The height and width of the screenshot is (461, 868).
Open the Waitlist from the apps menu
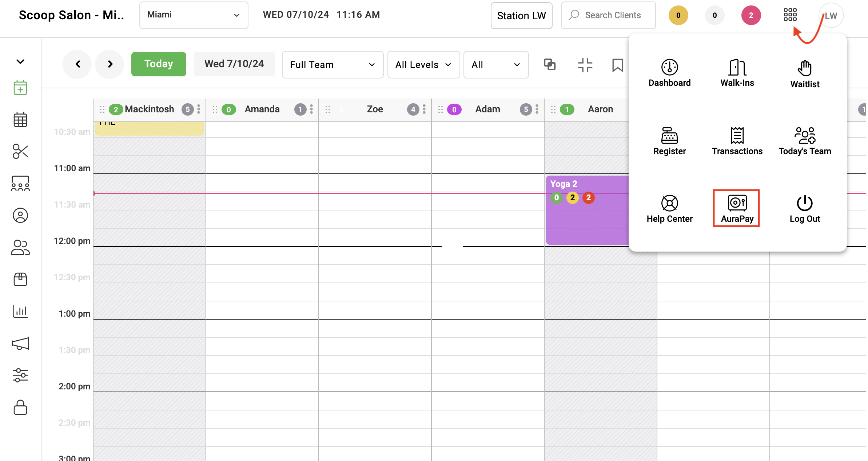805,74
